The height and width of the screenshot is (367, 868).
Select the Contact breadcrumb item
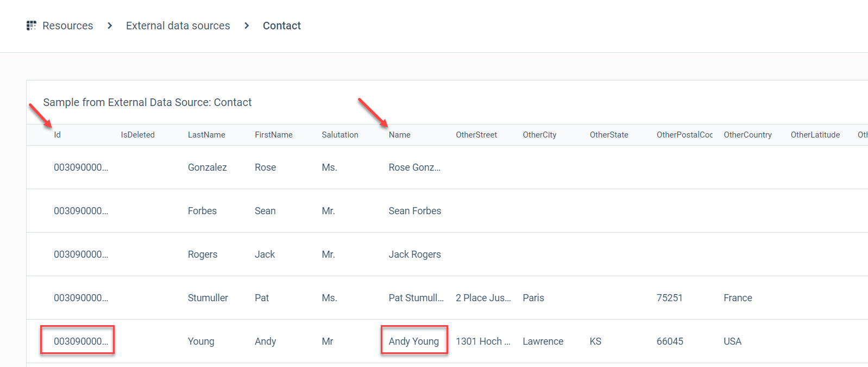(x=282, y=26)
